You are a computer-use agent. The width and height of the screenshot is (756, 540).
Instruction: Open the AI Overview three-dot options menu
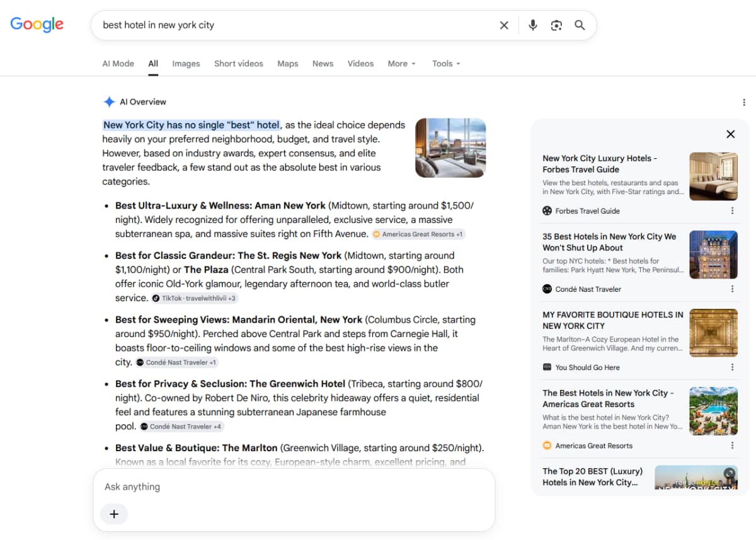(744, 102)
